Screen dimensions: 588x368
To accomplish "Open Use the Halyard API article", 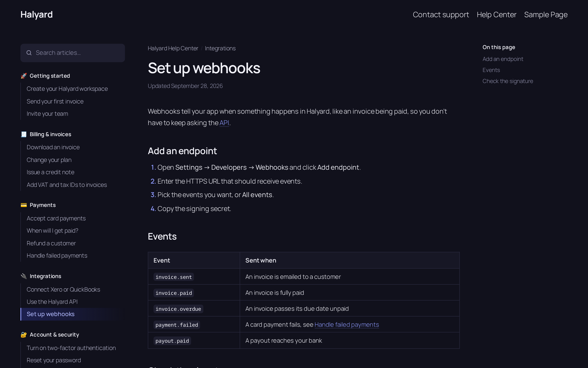I will coord(52,302).
